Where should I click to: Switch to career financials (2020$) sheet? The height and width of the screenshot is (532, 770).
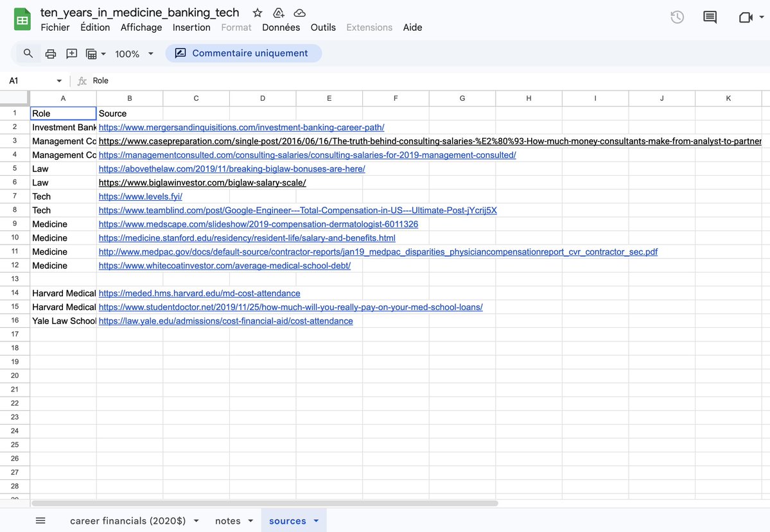128,520
